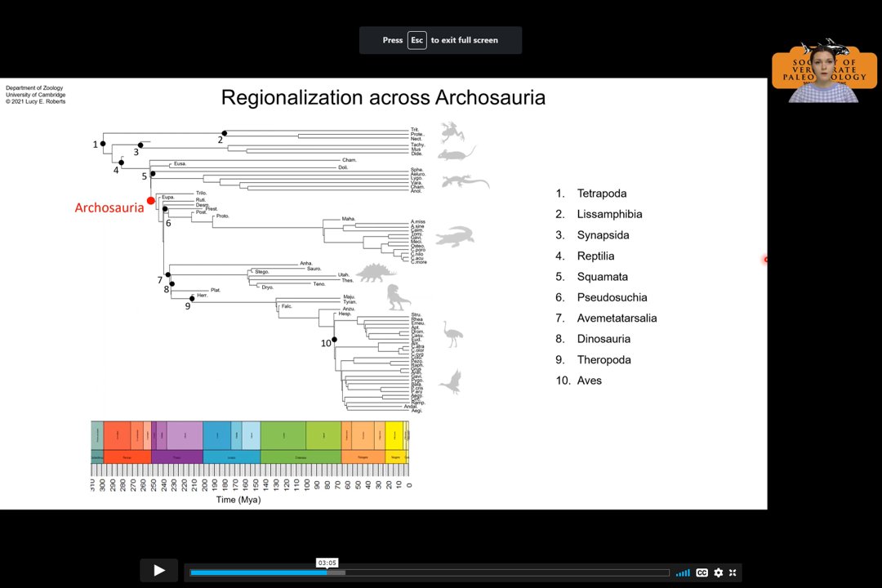
Task: Click the slide title 'Regionalization across Archosauria'
Action: click(383, 97)
